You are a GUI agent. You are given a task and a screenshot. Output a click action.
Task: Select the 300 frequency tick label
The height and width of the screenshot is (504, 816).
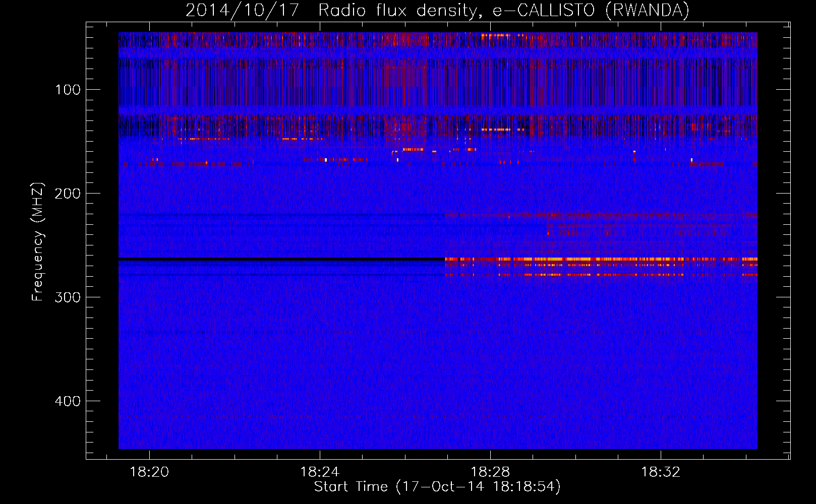pos(68,297)
